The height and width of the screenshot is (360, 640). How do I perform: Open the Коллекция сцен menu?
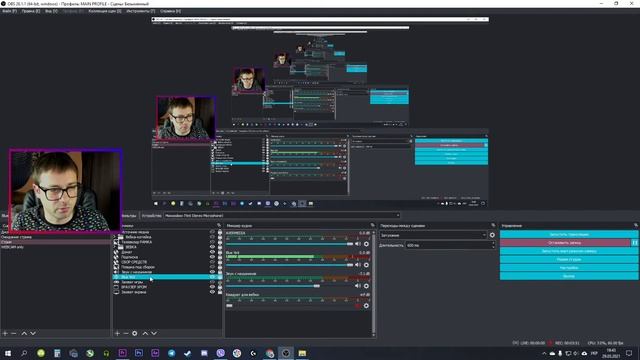coord(105,11)
